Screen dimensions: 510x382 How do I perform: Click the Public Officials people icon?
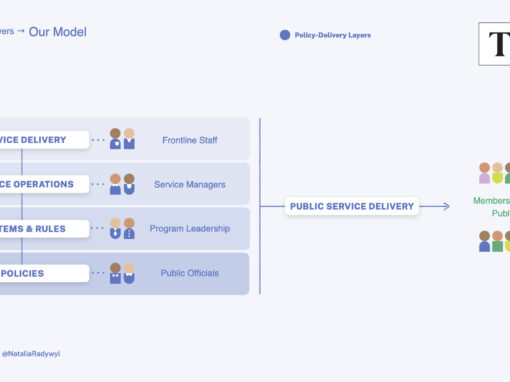coord(122,273)
